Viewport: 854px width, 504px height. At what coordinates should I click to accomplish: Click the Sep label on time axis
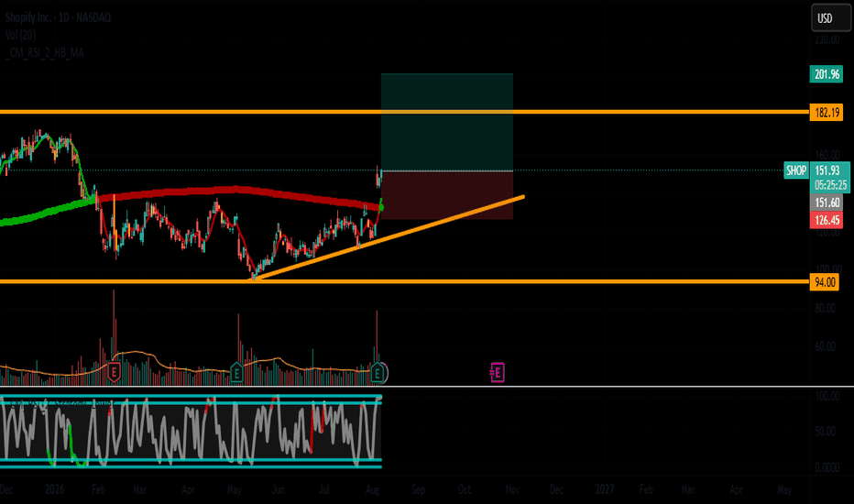418,489
